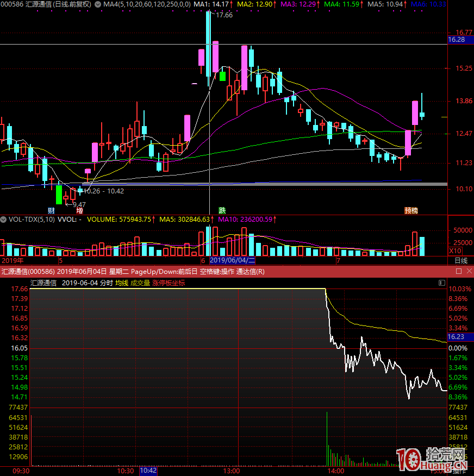Click the 成交量 legend label
The width and height of the screenshot is (474, 476).
click(140, 283)
